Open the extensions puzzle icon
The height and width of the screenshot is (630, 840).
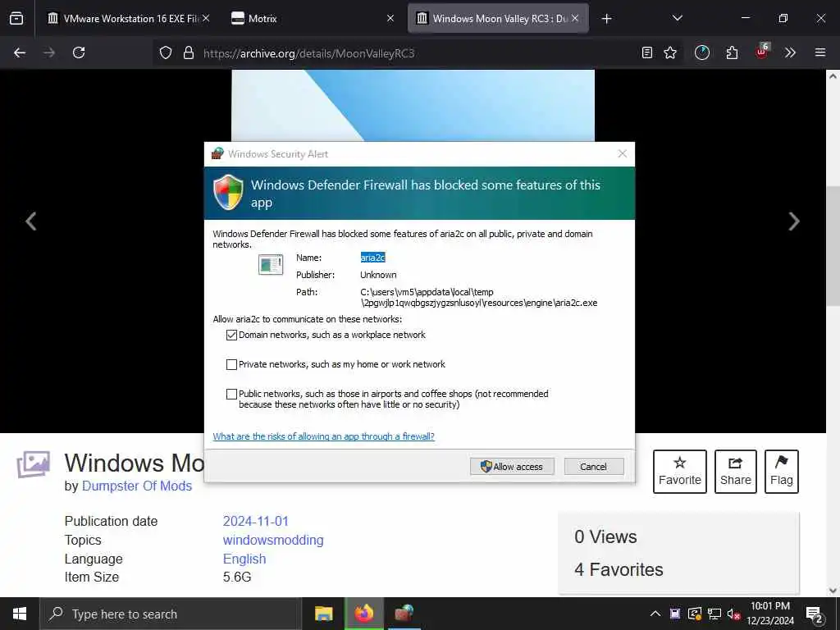[732, 52]
